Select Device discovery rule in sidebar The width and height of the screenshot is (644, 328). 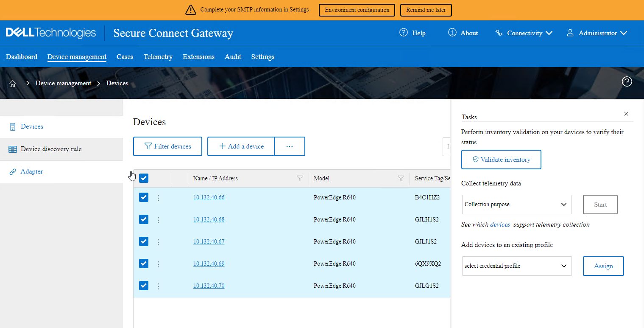pyautogui.click(x=61, y=149)
